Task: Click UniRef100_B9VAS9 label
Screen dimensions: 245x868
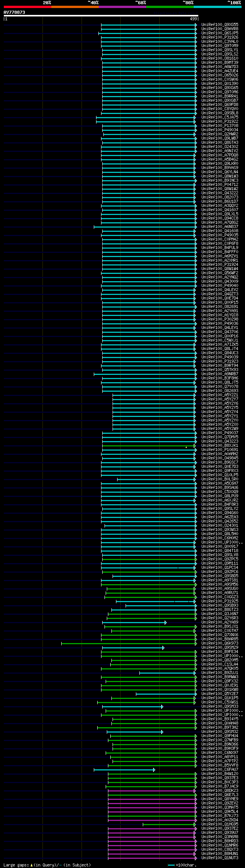Action: pos(220,168)
